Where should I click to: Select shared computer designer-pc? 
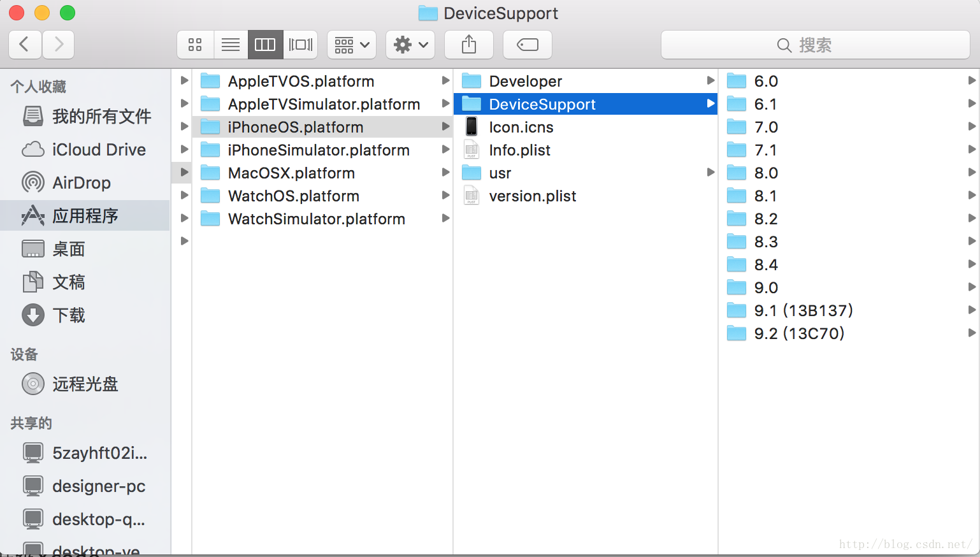point(86,486)
